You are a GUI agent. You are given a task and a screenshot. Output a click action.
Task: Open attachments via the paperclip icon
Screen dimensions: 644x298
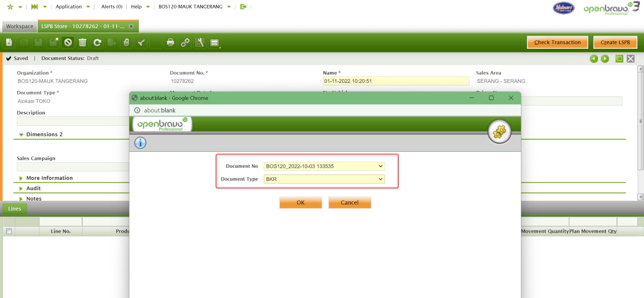click(126, 43)
